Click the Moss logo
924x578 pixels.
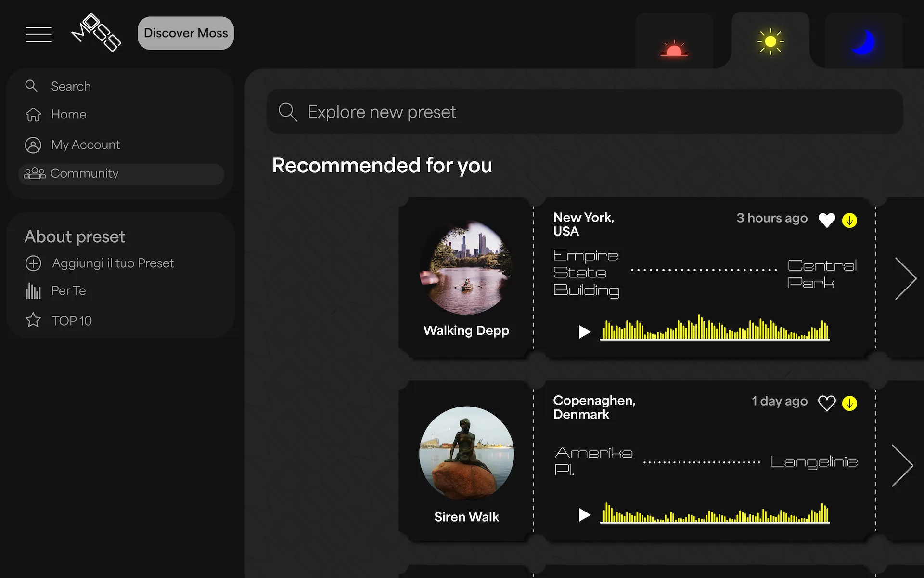96,33
